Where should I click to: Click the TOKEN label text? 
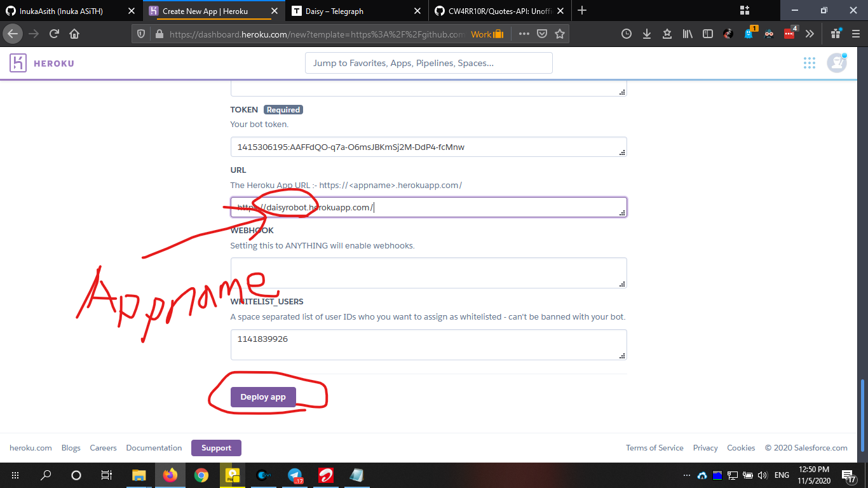pos(244,109)
